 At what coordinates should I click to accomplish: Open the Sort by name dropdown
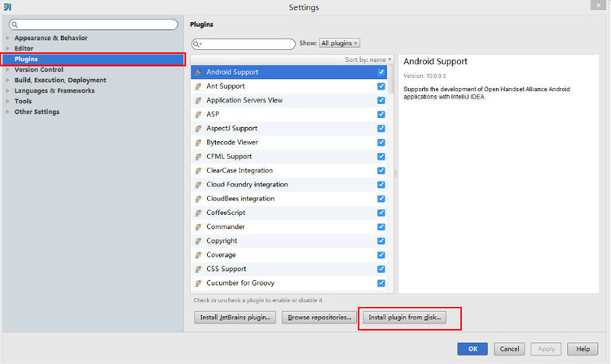368,59
